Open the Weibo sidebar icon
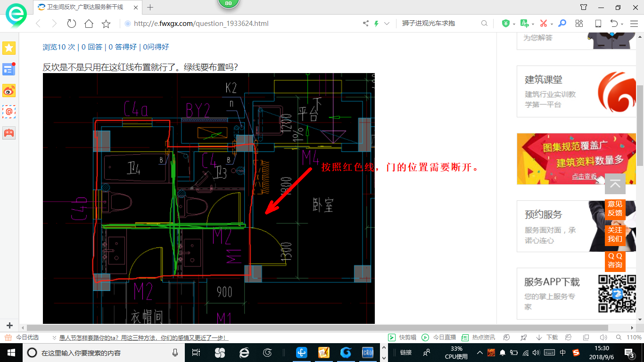This screenshot has width=644, height=362. click(9, 90)
